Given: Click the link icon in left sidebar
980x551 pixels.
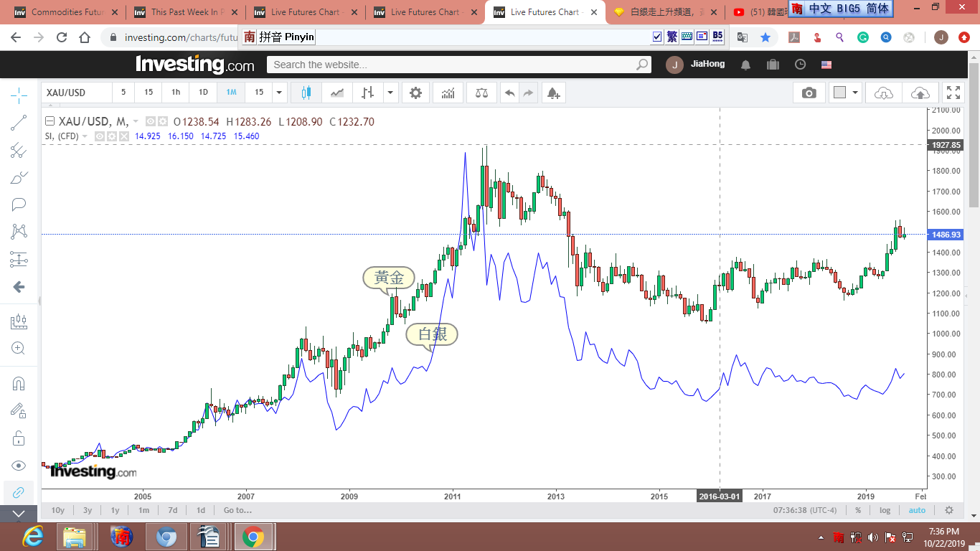Looking at the screenshot, I should tap(19, 492).
